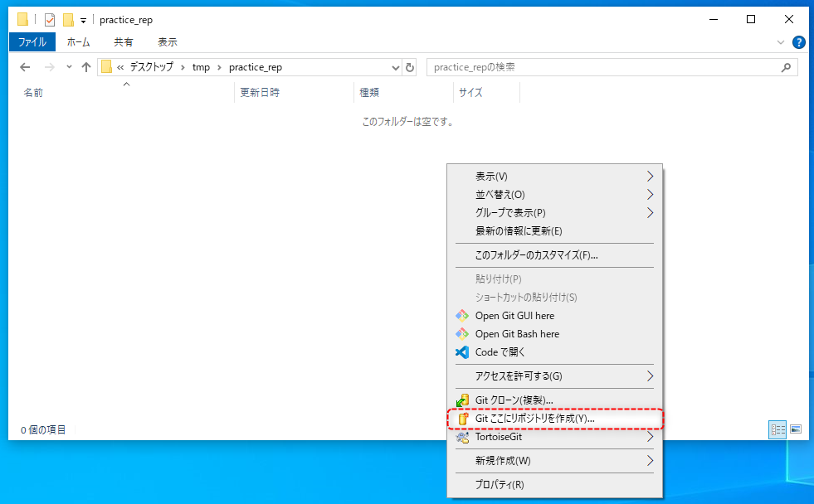Expand the グループで表示(P) submenu arrow
This screenshot has width=814, height=504.
(650, 212)
